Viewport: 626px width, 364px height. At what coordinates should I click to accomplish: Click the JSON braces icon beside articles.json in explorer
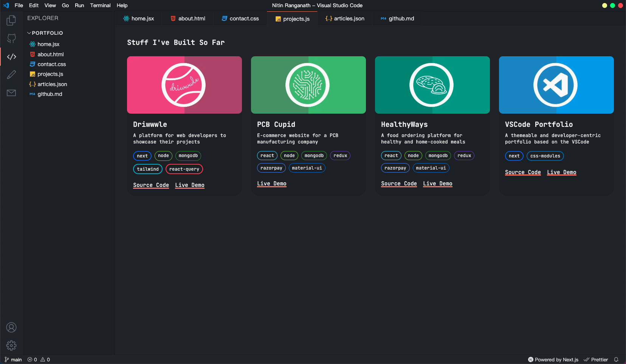[x=33, y=84]
